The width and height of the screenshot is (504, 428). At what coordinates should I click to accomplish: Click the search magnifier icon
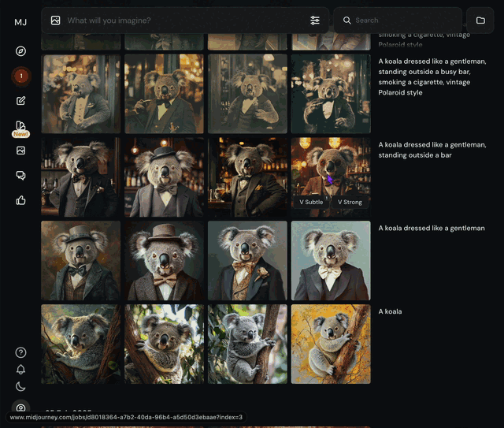[346, 20]
